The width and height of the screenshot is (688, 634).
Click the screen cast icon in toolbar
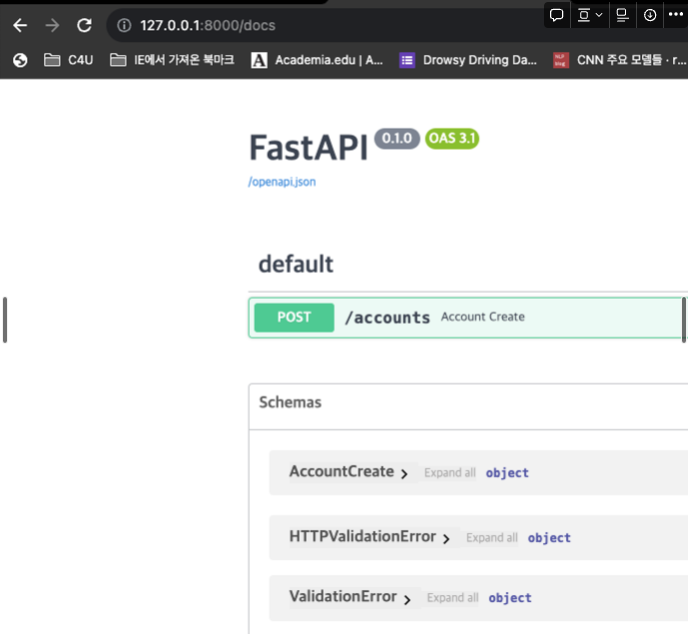(x=622, y=15)
